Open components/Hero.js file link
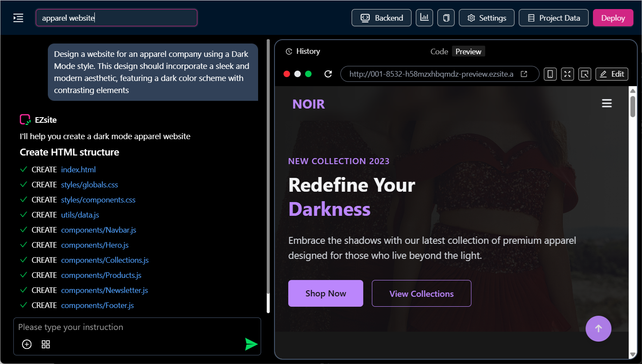 (95, 245)
